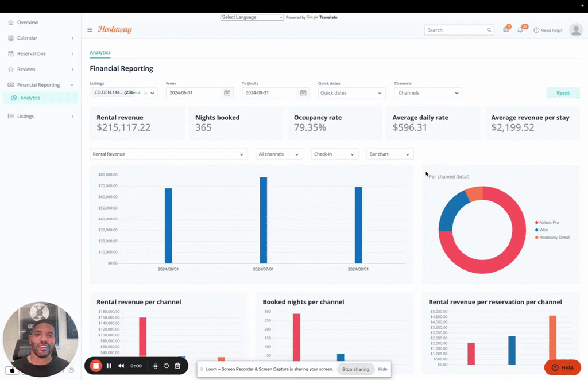Pause the Loom recording
Viewport: 588px width, 380px height.
[109, 366]
